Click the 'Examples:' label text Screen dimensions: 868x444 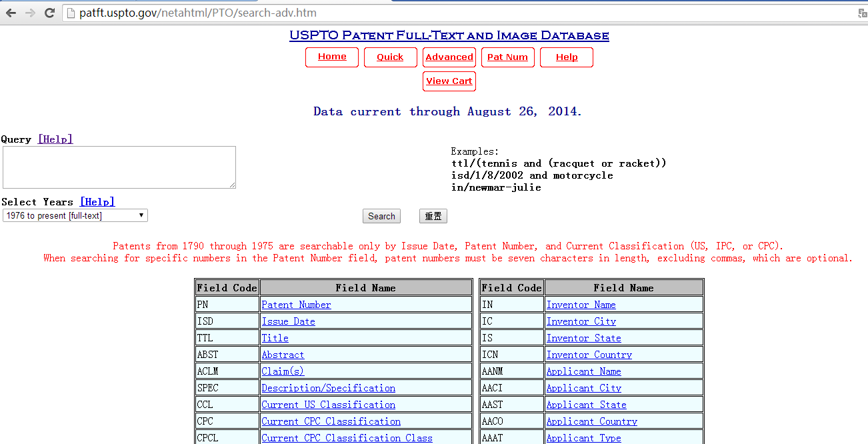click(x=475, y=151)
